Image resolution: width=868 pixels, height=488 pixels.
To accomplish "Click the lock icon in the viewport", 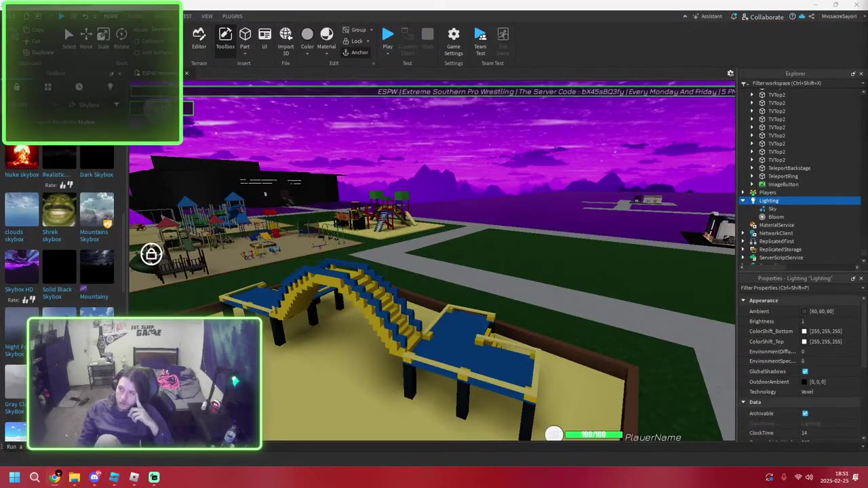I will click(x=151, y=254).
